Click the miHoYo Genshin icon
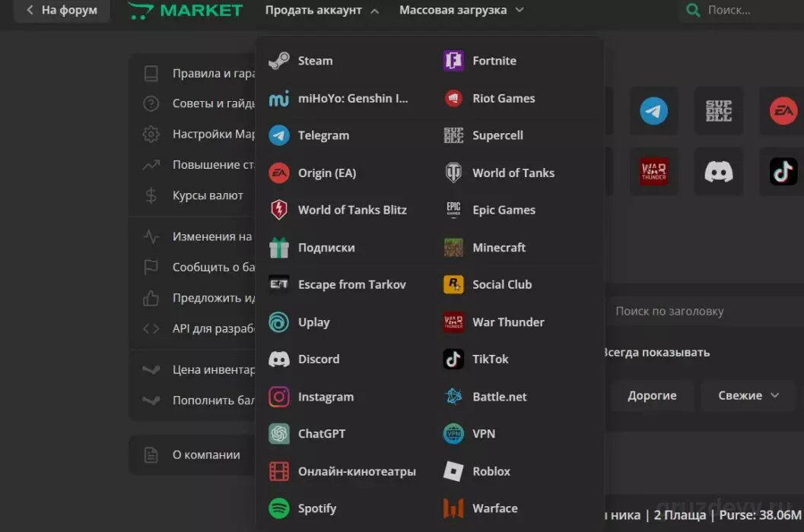 279,98
